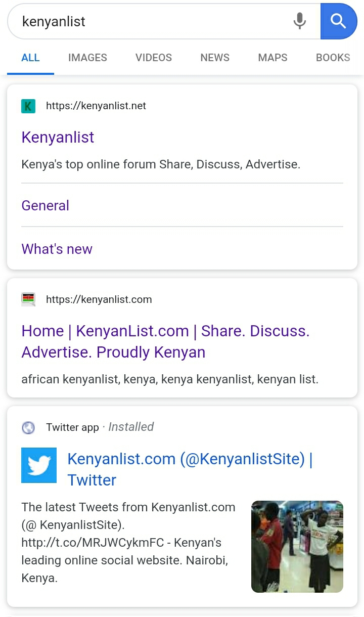Select the All results tab
This screenshot has height=617, width=364.
tap(30, 58)
